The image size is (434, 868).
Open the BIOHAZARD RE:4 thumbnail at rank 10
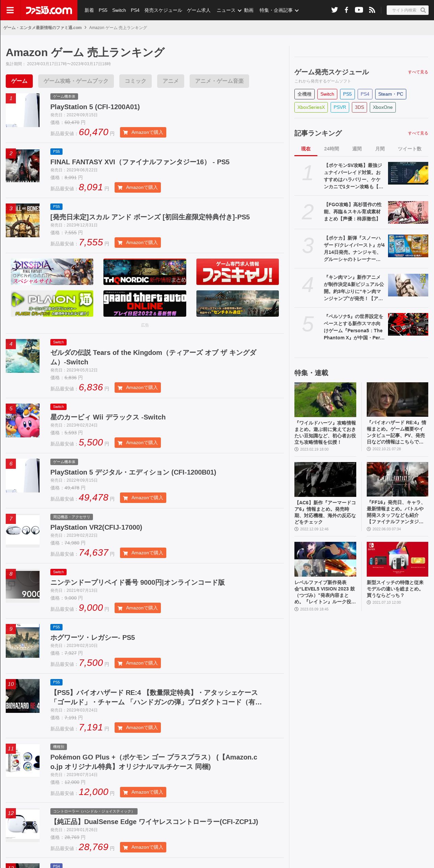(x=23, y=696)
